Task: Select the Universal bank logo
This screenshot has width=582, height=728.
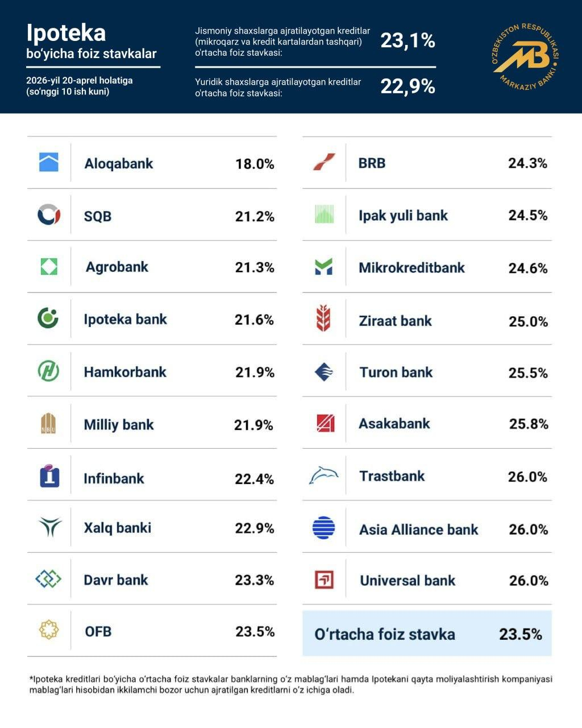Action: point(324,580)
